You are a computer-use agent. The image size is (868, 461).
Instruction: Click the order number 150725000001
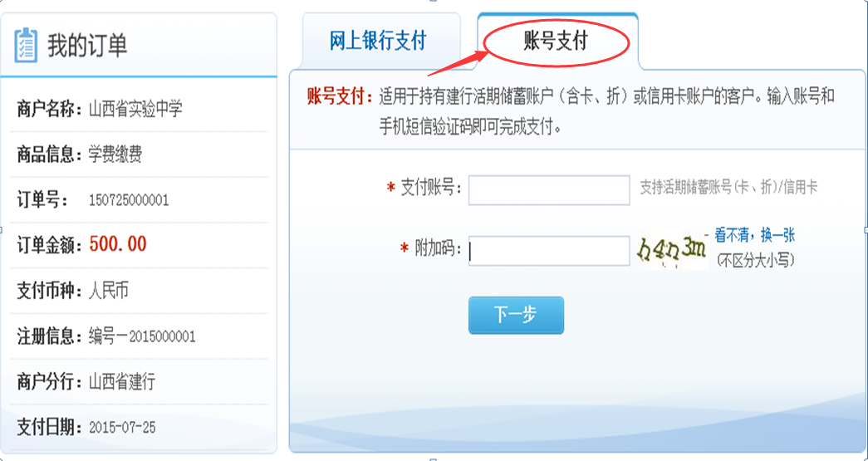[129, 200]
